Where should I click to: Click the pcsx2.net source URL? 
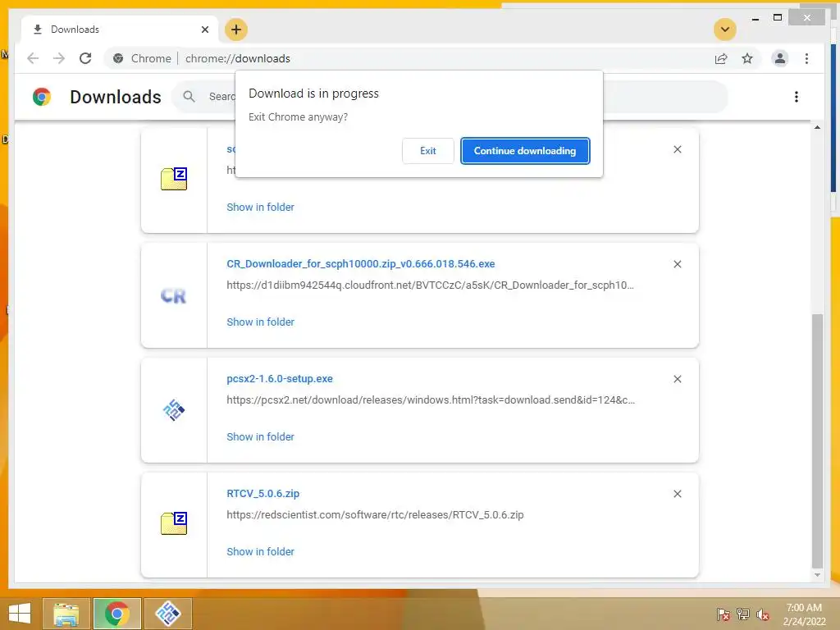point(431,400)
